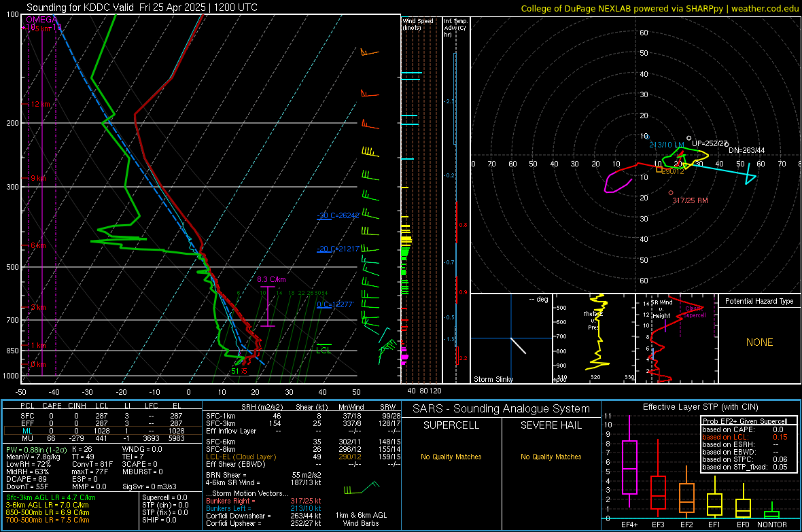Select the '9 km' height marker label
802x532 pixels.
tap(38, 179)
